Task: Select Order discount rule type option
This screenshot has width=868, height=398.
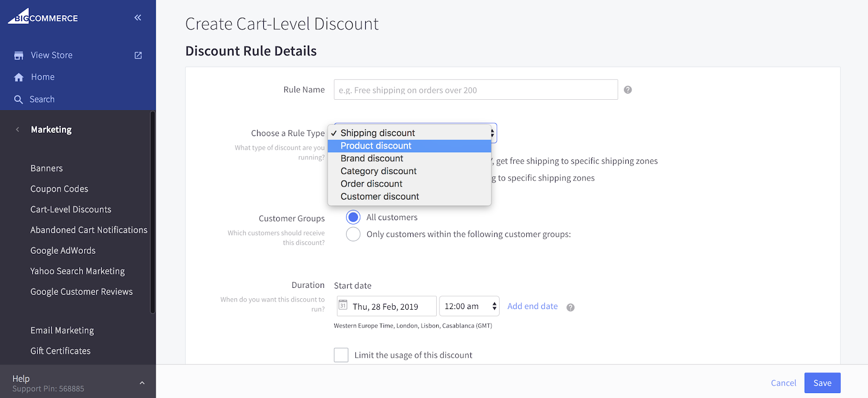Action: point(372,184)
